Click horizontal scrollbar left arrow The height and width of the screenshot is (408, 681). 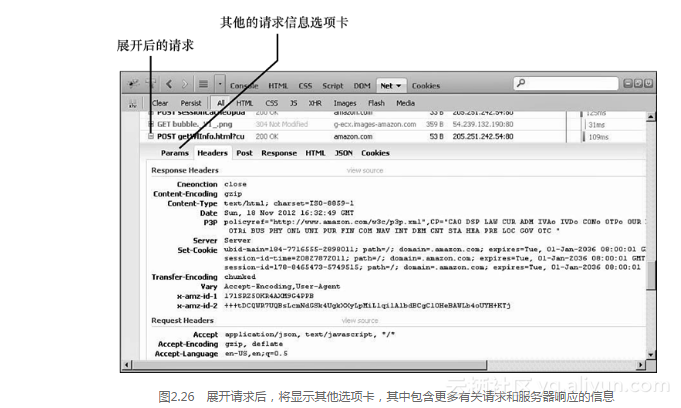click(x=127, y=365)
